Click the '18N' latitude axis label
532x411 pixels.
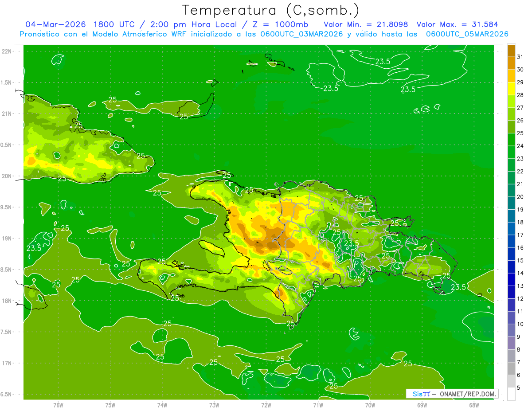tap(7, 301)
